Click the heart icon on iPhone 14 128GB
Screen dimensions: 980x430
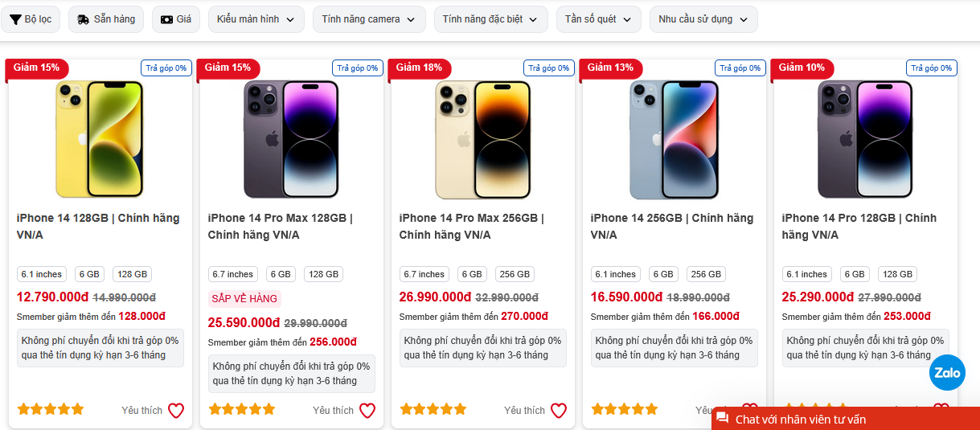point(176,411)
